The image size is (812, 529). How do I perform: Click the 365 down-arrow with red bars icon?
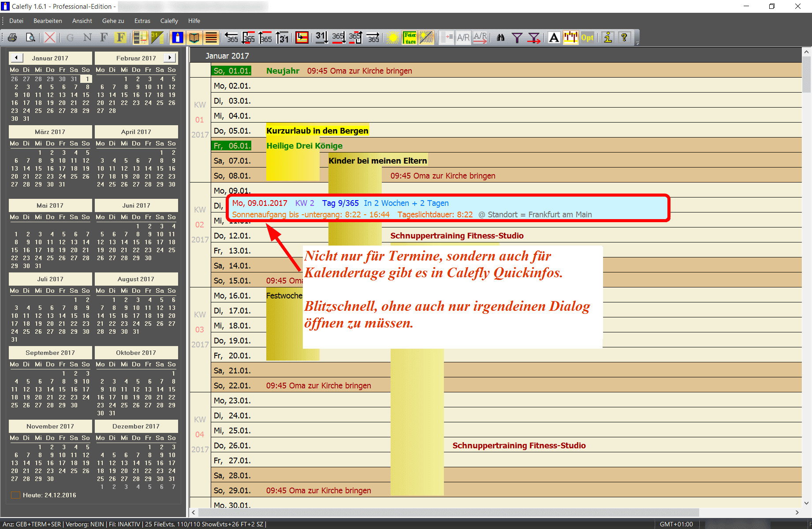coord(249,37)
